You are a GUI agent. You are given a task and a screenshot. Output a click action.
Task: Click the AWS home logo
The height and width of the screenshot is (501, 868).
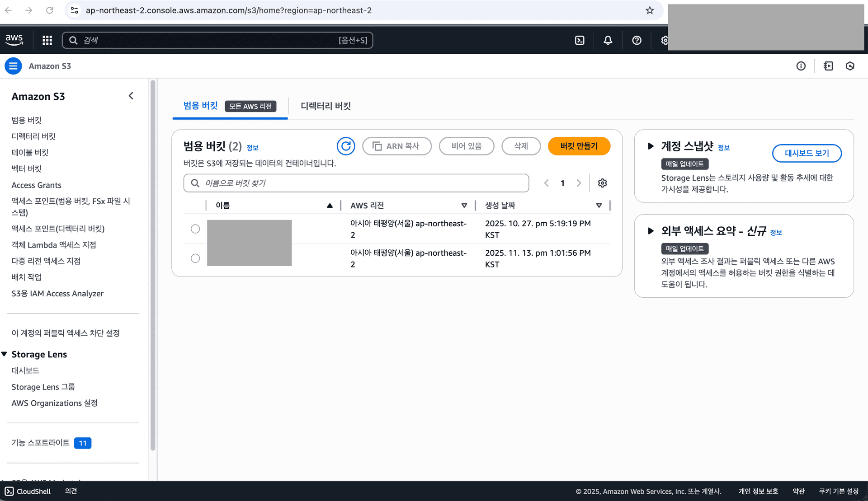tap(14, 40)
